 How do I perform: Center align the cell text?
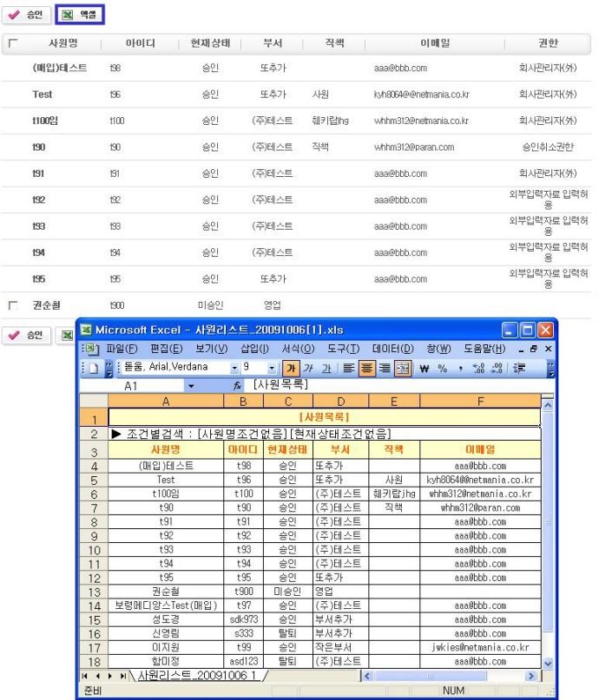pyautogui.click(x=367, y=368)
